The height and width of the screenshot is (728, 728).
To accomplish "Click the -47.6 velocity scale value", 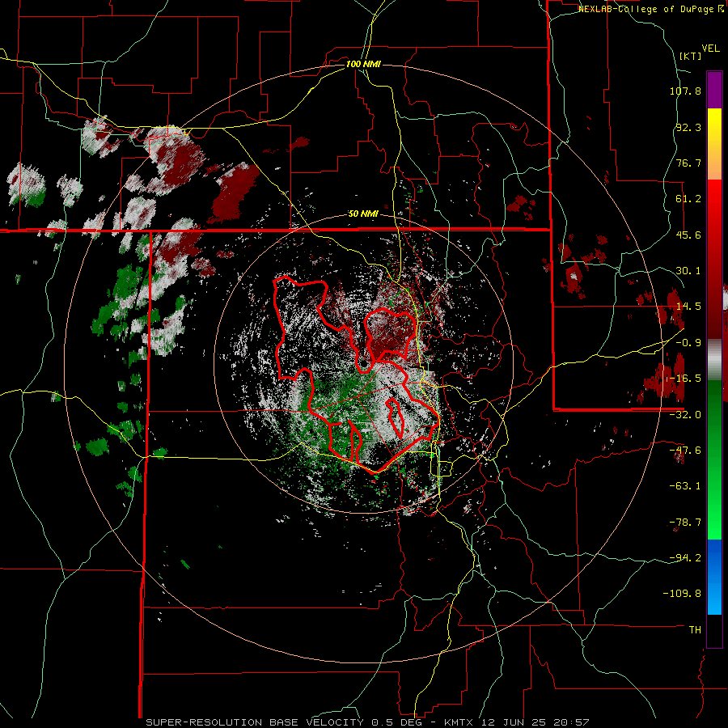I will [685, 451].
